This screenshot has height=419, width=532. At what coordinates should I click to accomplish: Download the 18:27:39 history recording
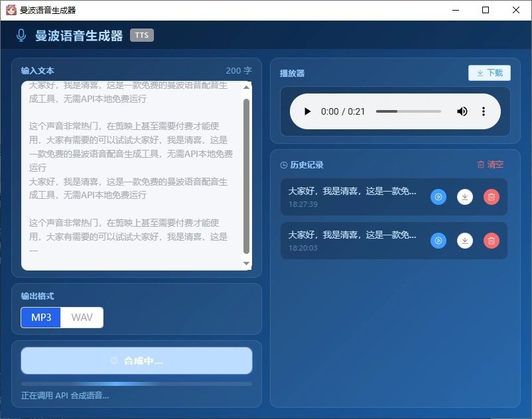pyautogui.click(x=465, y=197)
